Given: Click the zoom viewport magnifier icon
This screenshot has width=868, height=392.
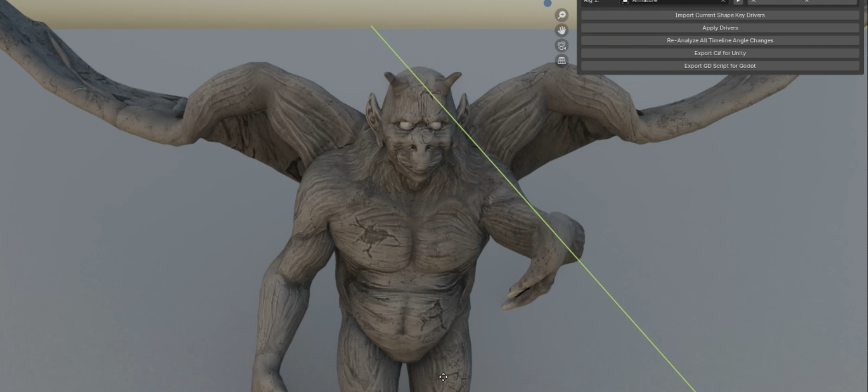Looking at the screenshot, I should [562, 15].
